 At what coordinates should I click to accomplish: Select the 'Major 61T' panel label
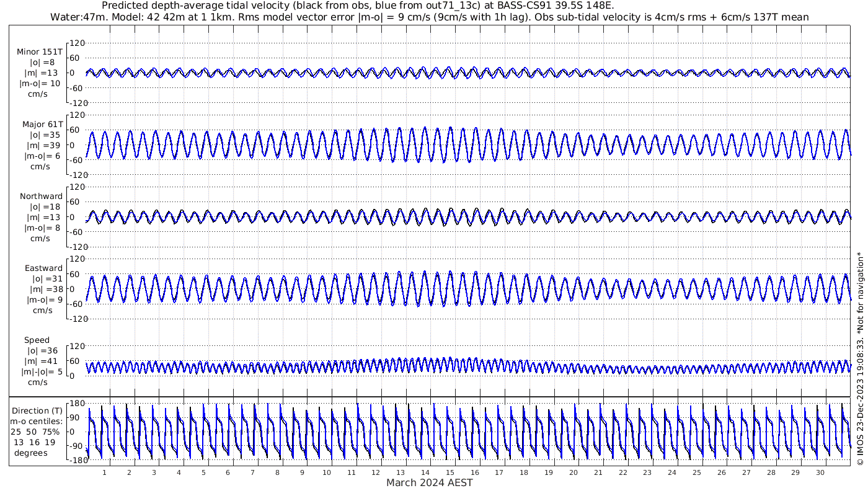(x=42, y=124)
